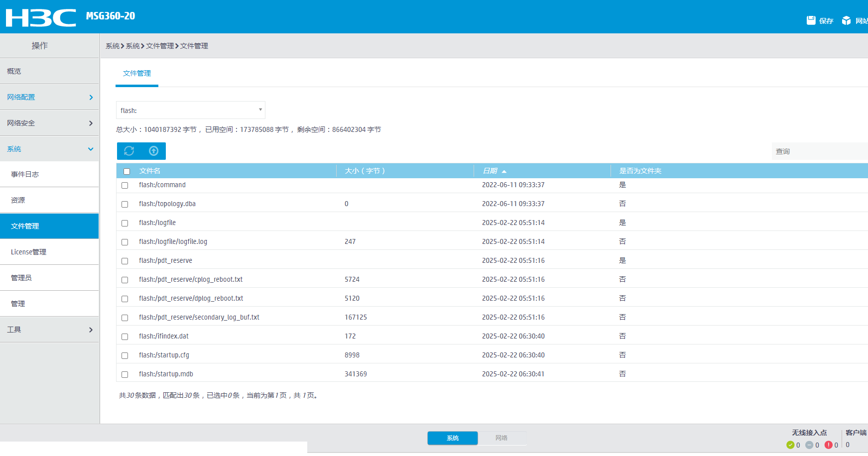Select the flash:/logfile/logfile.log row checkbox

(x=125, y=242)
